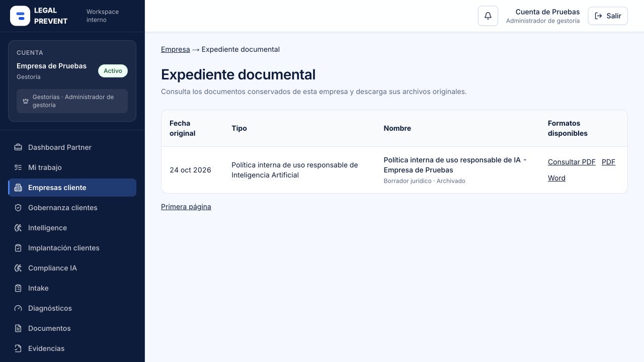Click the Dashboard Partner briefcase icon
This screenshot has width=644, height=362.
pos(18,147)
